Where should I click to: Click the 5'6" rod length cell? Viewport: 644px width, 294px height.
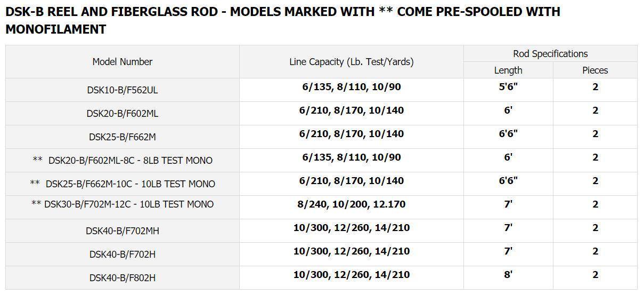[x=508, y=87]
